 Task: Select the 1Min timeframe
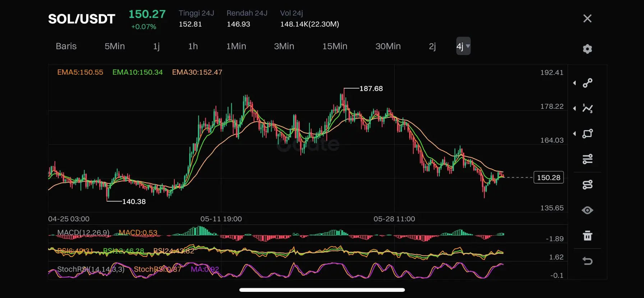coord(236,46)
